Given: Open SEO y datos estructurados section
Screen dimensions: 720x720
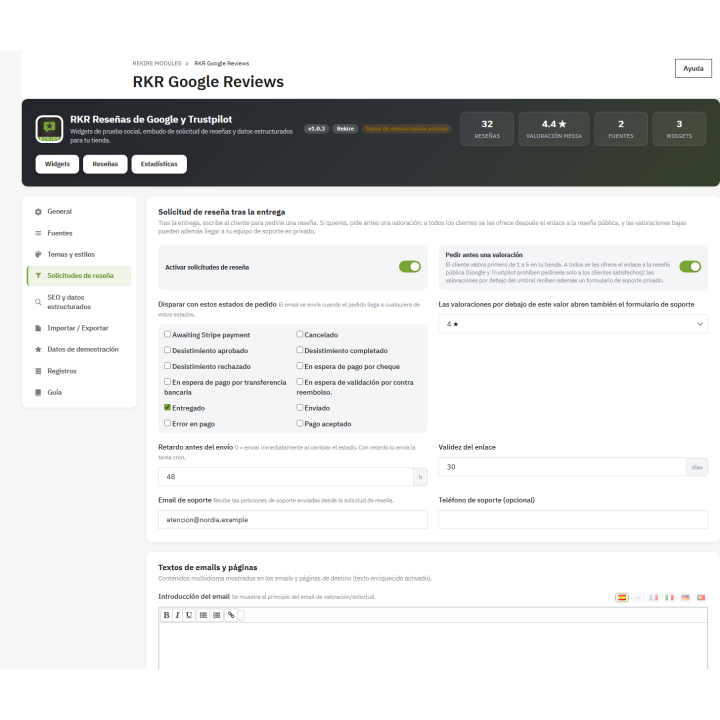Looking at the screenshot, I should pos(79,302).
